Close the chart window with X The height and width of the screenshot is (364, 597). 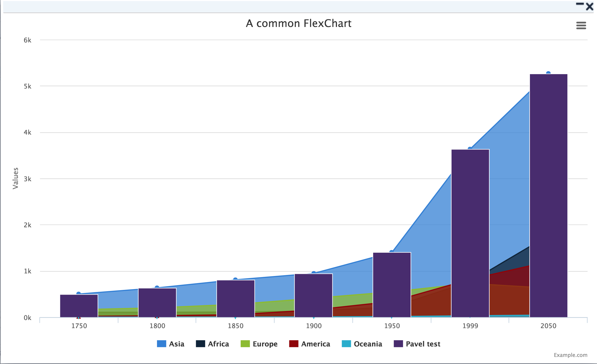590,7
